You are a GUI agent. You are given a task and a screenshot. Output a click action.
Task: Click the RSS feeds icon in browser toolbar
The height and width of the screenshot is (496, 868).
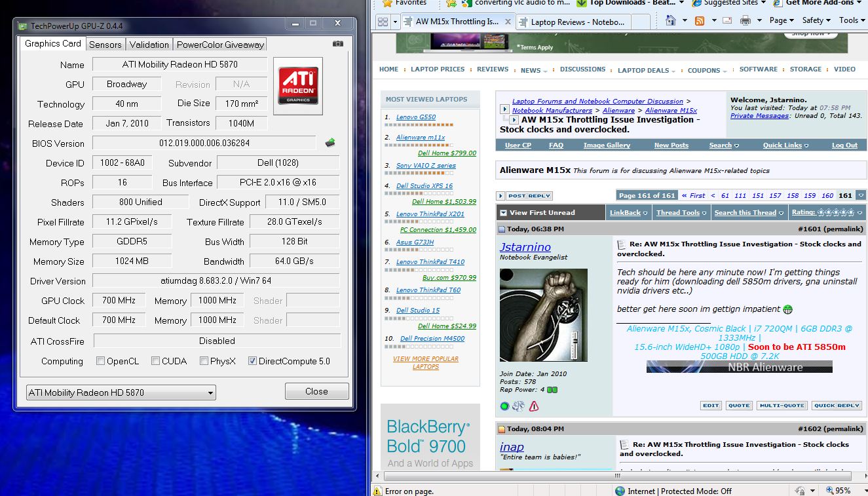[700, 20]
